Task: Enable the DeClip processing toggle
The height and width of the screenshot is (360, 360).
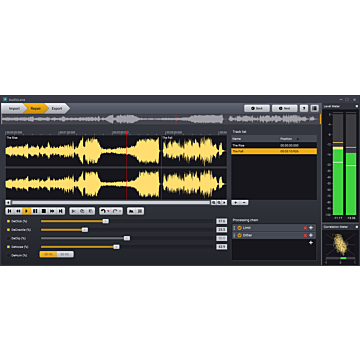Action: pos(8,238)
